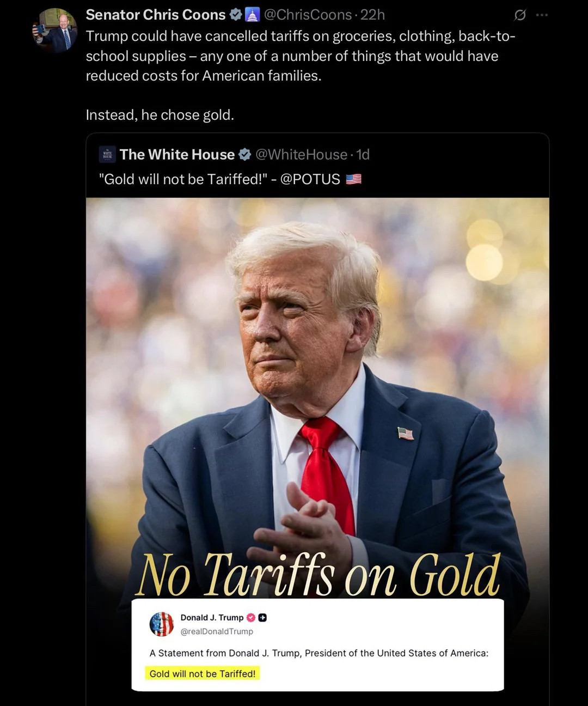Click the 'Instead, he chose gold.' tweet text
Viewport: 588px width, 706px height.
tap(160, 115)
